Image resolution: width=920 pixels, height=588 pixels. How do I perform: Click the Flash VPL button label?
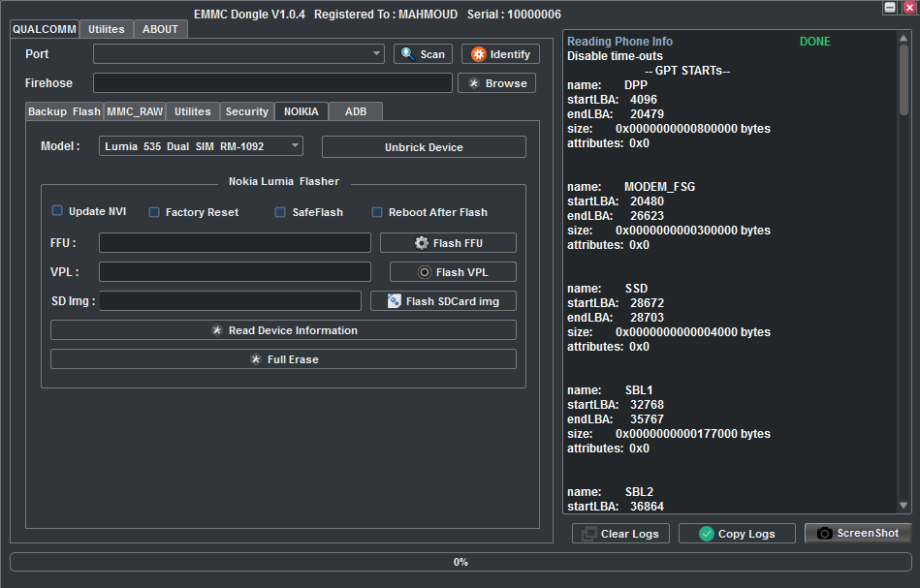click(461, 272)
